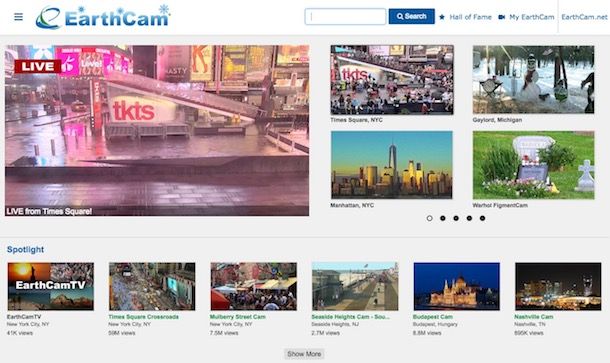Open the Manhattan, NYC skyline thumbnail
The width and height of the screenshot is (610, 363).
tap(392, 165)
